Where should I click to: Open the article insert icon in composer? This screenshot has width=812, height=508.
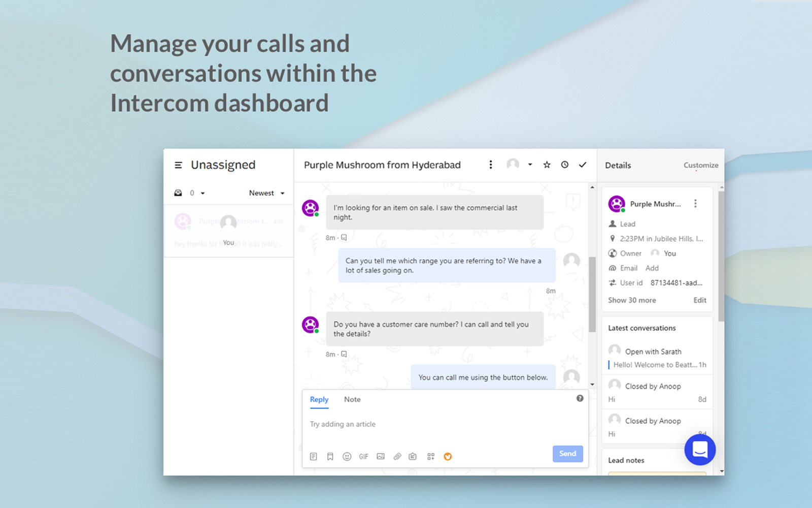point(313,456)
